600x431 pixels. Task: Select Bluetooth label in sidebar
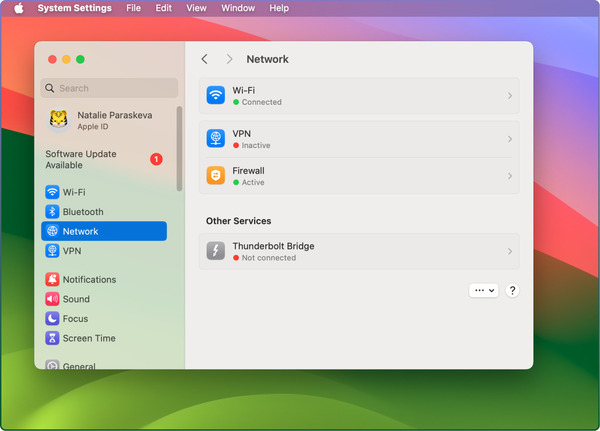tap(83, 212)
